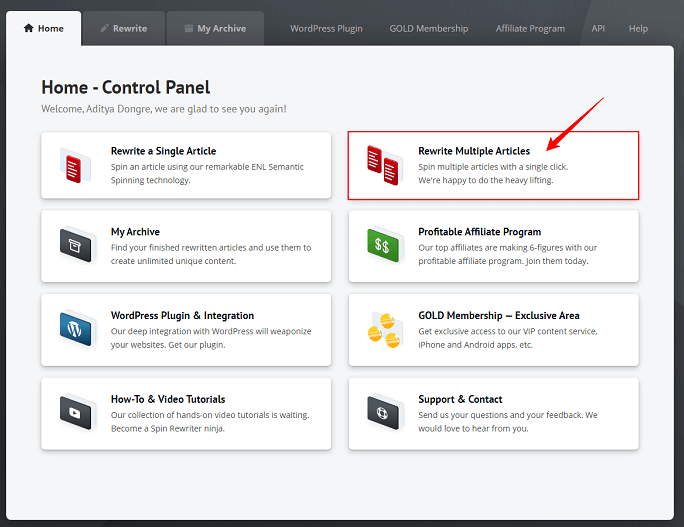
Task: Open Profitable Affiliate Program heading link
Action: pyautogui.click(x=479, y=232)
